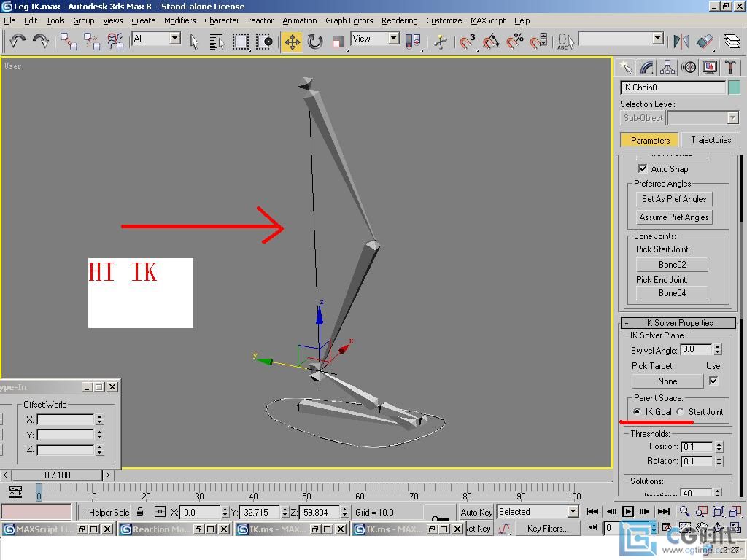Activate the Select and Scale tool
Viewport: 747px width, 560px height.
coord(338,42)
